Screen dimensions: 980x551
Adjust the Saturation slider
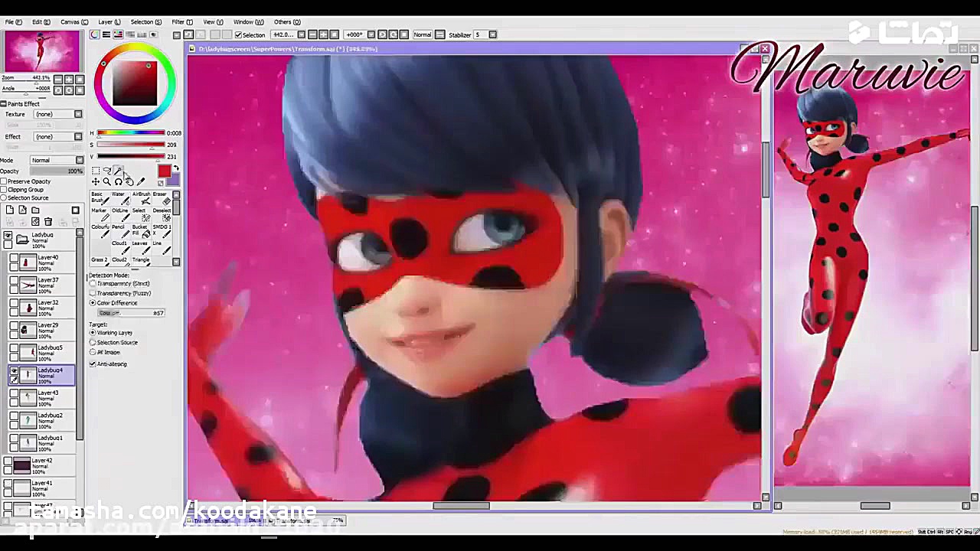pos(131,145)
